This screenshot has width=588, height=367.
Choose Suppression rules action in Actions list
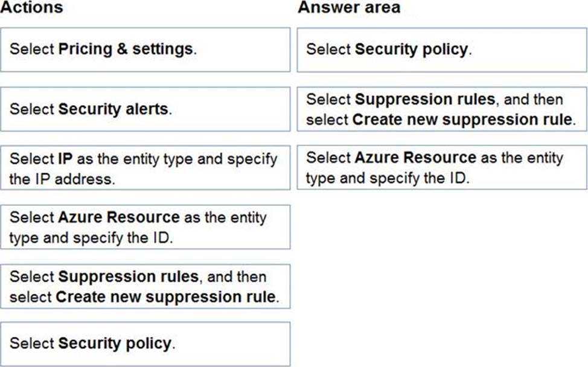[x=145, y=286]
